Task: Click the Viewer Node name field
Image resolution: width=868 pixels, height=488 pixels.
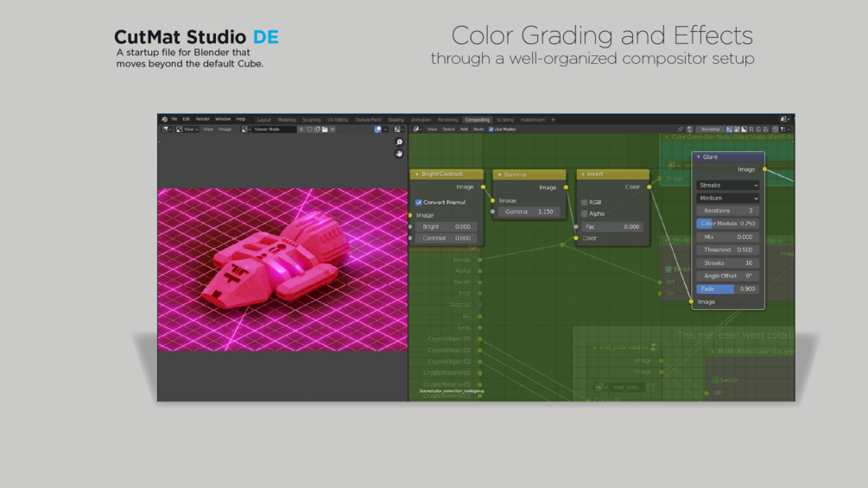Action: click(x=274, y=130)
